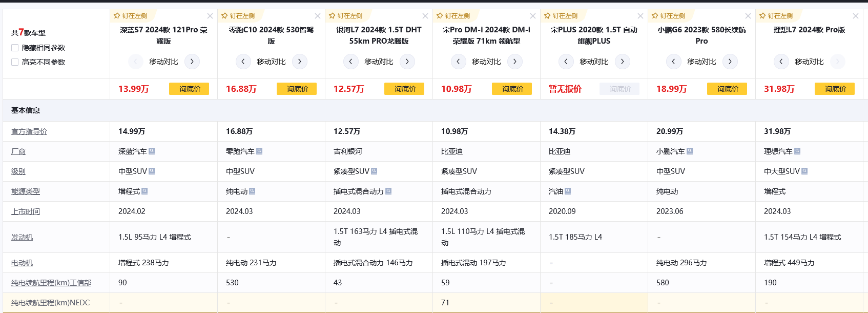Click the search icon beside 深蓝S7's 中型SUV

152,171
